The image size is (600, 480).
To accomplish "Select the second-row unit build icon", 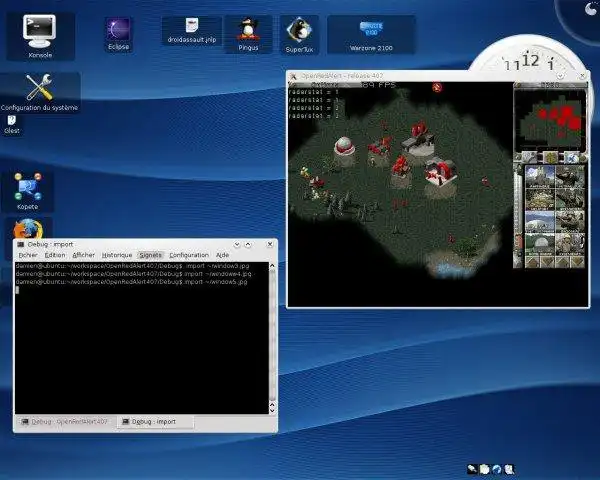I will pos(569,199).
